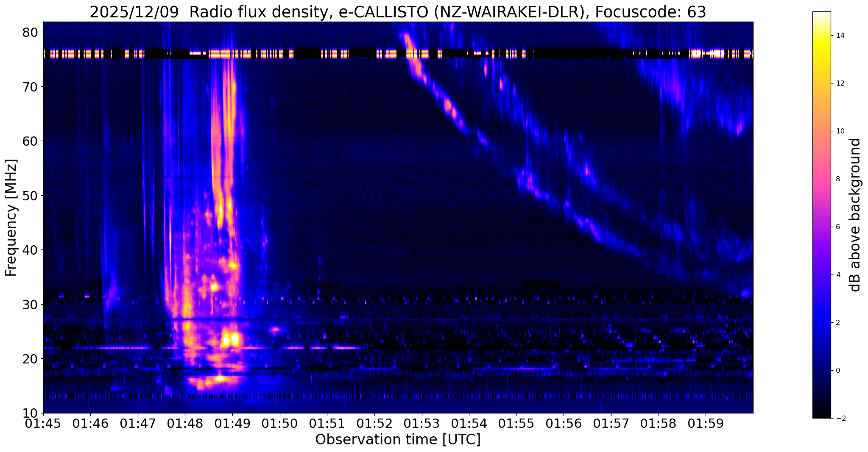Click the colorbar tick value 2
This screenshot has height=452, width=868.
(x=837, y=323)
